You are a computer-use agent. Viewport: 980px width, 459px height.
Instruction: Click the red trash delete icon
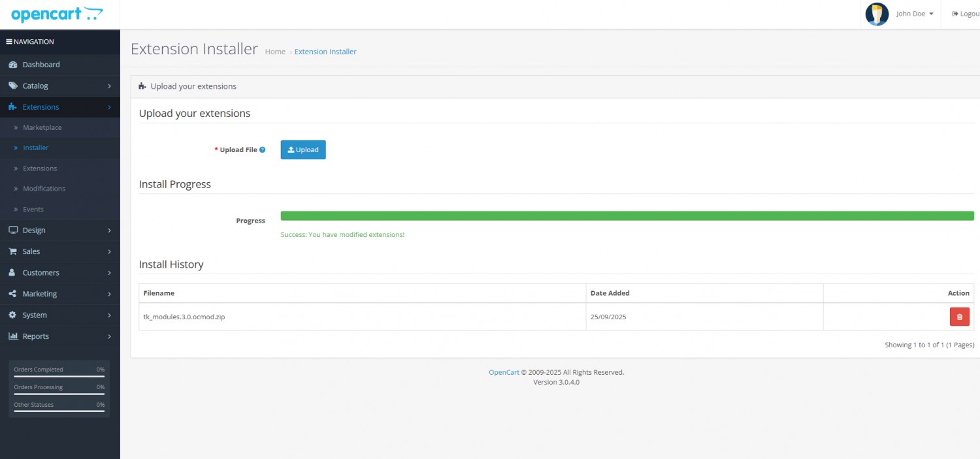[x=959, y=317]
